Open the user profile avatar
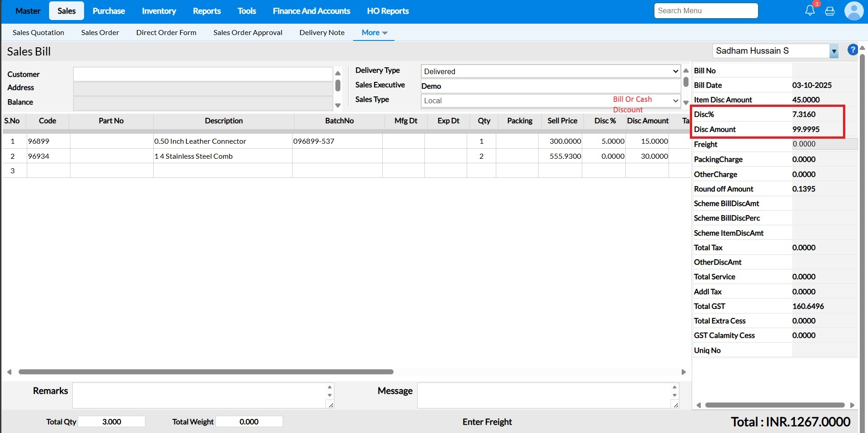 853,11
